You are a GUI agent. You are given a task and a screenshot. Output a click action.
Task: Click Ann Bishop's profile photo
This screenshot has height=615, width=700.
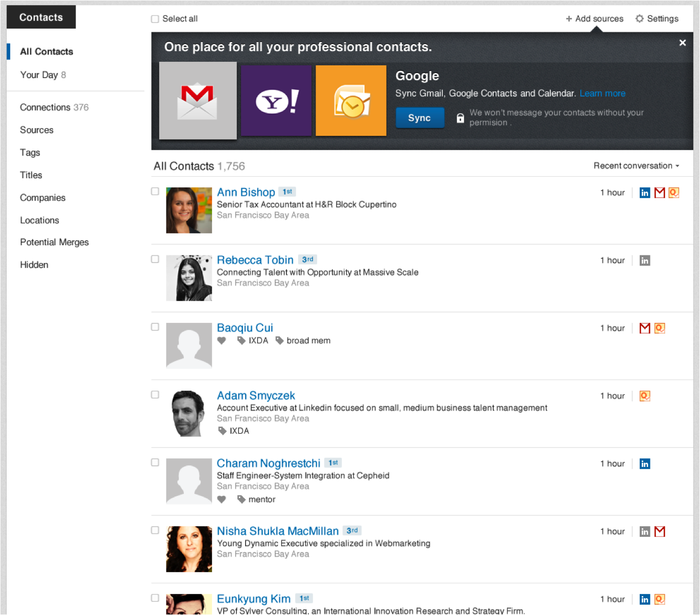coord(189,210)
